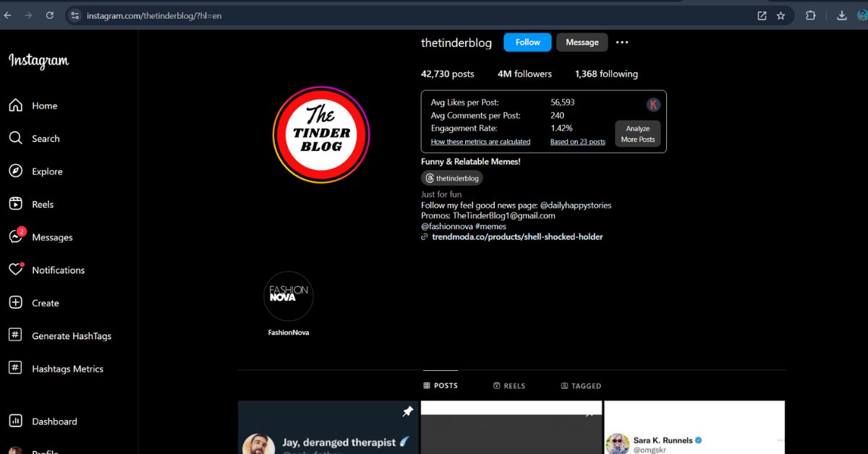Select the 240 average comments value

pyautogui.click(x=558, y=116)
